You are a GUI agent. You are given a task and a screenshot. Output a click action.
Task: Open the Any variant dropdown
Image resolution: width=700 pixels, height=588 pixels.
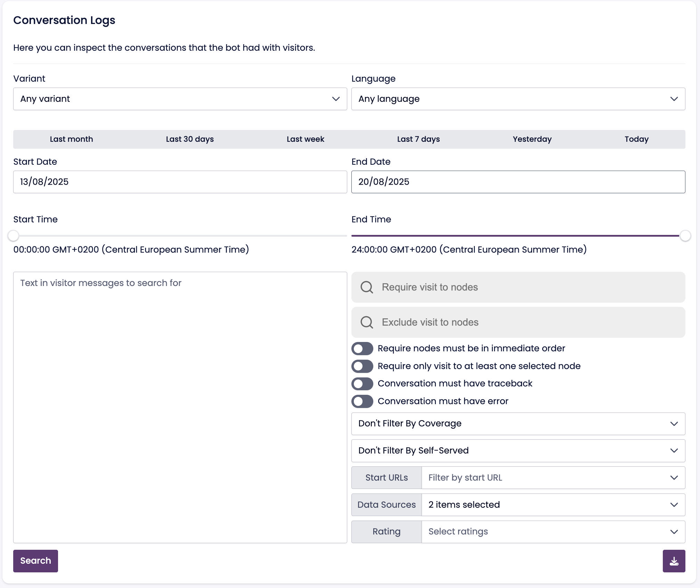(x=180, y=99)
